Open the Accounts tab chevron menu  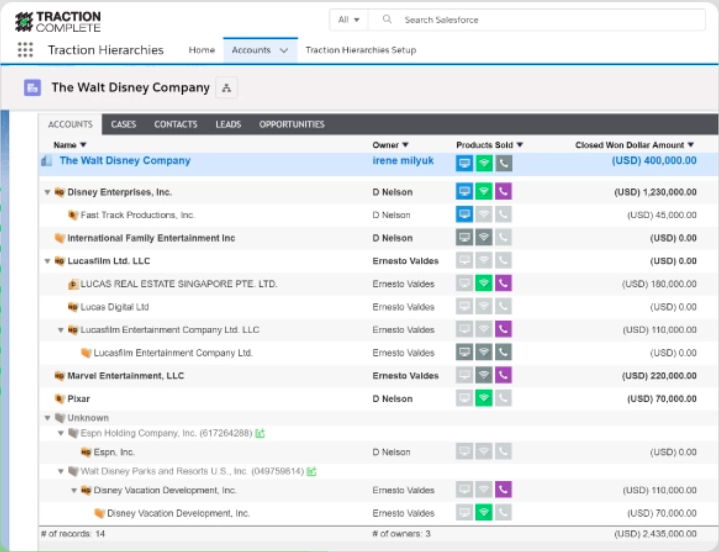284,50
